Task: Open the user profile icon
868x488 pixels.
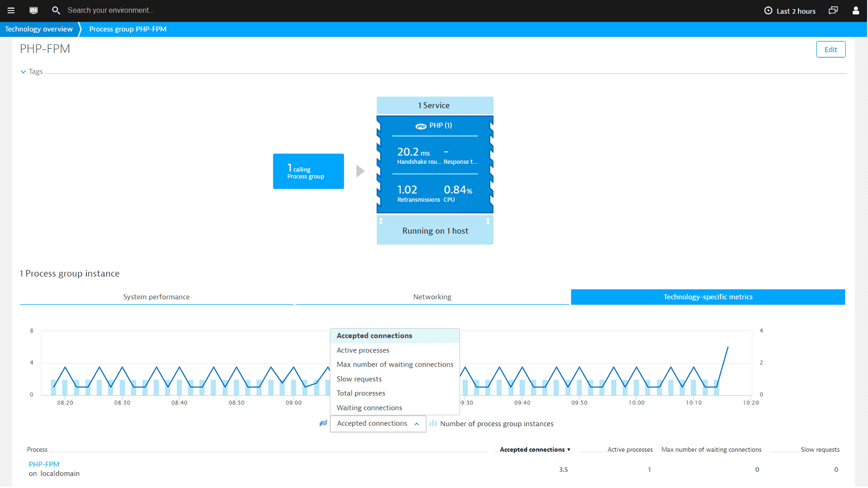Action: click(x=856, y=10)
